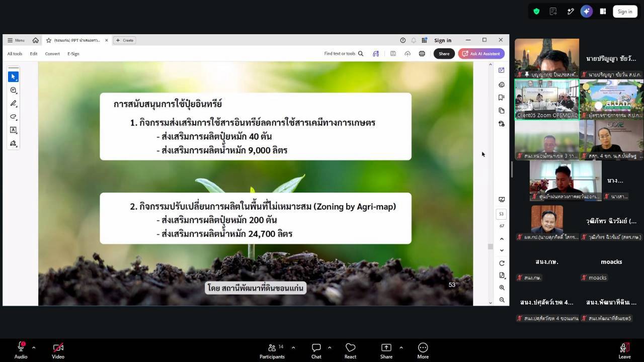The image size is (644, 362).
Task: Go to next page arrow
Action: [502, 250]
